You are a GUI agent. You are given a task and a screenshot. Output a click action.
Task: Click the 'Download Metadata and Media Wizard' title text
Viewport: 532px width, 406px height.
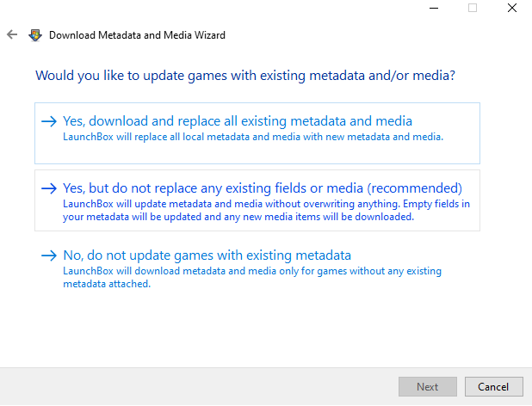(x=137, y=35)
